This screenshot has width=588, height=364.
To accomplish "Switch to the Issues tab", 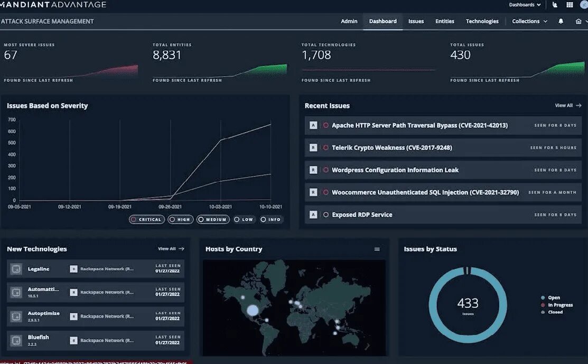I will pyautogui.click(x=416, y=21).
